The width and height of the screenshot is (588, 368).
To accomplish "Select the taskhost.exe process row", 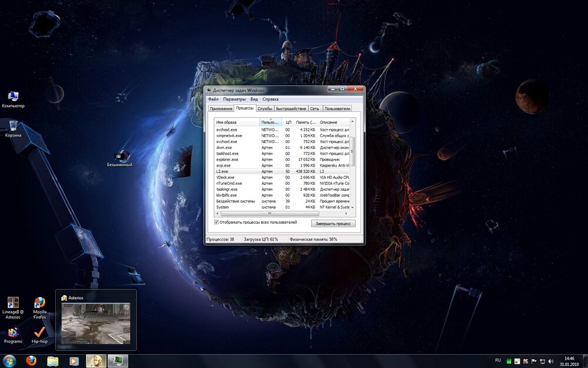I will coord(282,154).
